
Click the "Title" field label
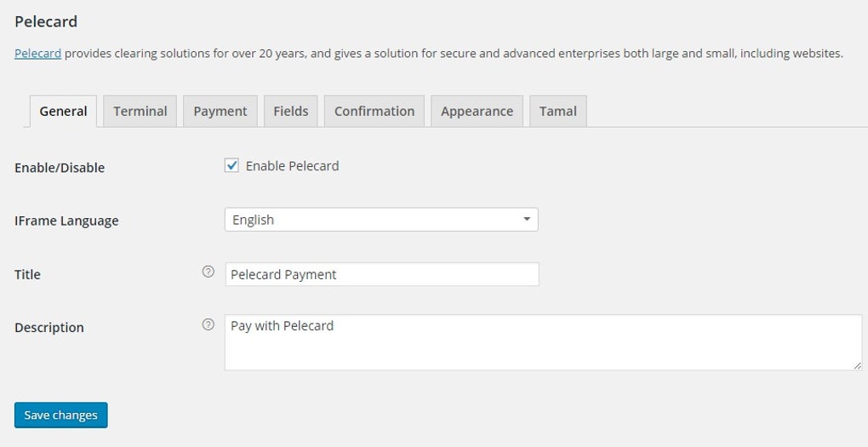pos(27,274)
